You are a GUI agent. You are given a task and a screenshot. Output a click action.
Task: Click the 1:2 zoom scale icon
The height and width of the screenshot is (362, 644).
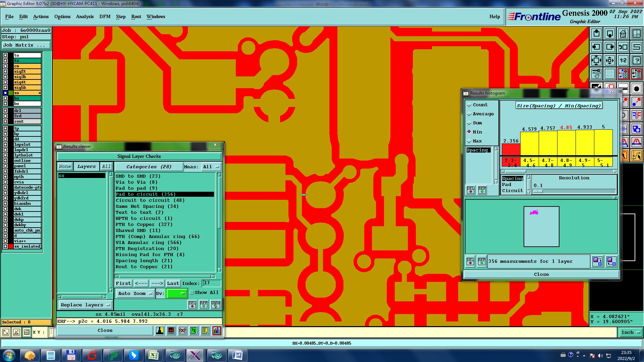623,60
